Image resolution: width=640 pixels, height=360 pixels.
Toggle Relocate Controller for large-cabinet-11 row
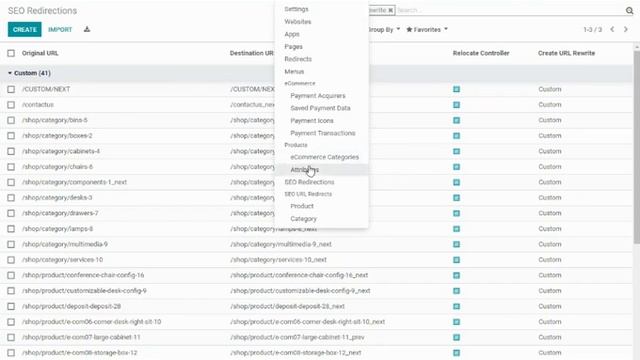click(x=456, y=337)
